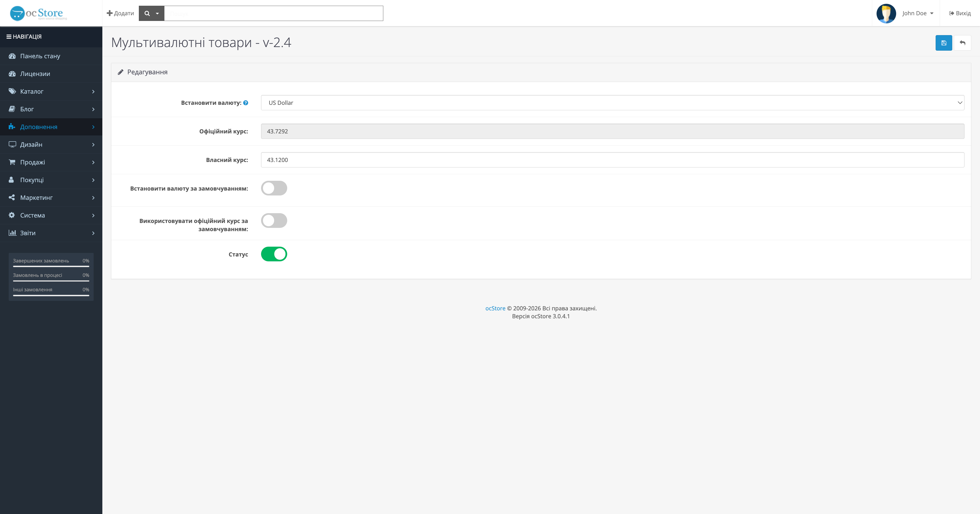Viewport: 980px width, 514px height.
Task: Click the 'Завершених замовлень' progress bar
Action: [x=51, y=266]
